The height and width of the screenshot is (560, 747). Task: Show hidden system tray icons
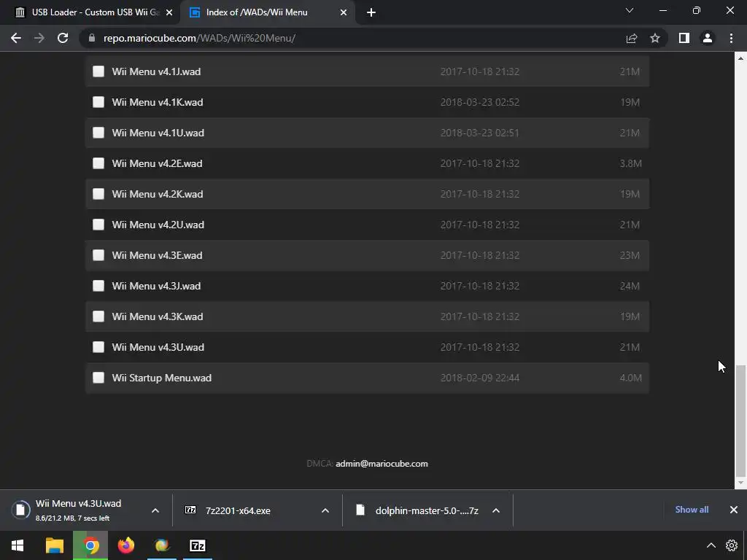coord(711,545)
